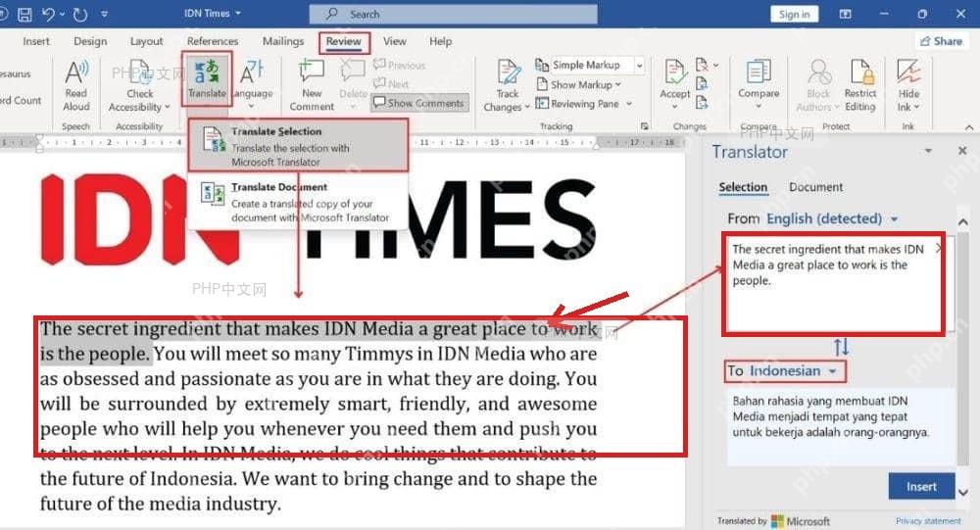Viewport: 980px width, 530px height.
Task: Click the Save icon in title bar
Action: [x=25, y=14]
